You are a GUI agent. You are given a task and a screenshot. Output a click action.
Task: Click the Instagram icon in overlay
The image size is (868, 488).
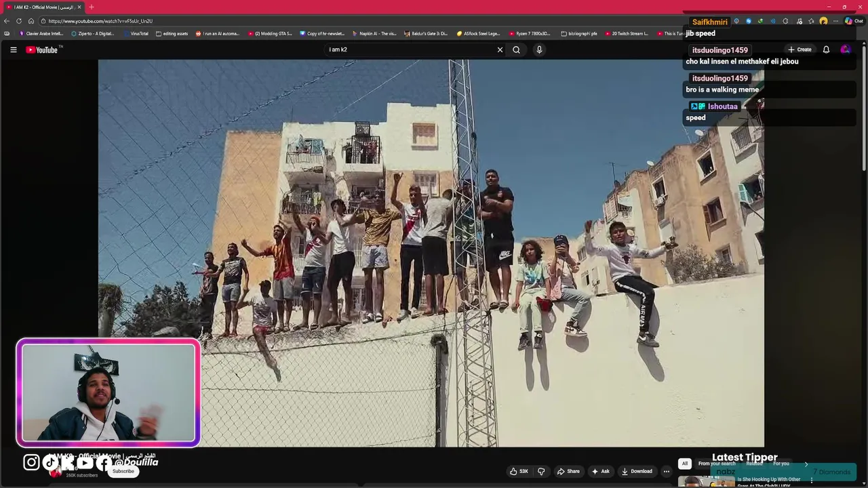(x=31, y=462)
